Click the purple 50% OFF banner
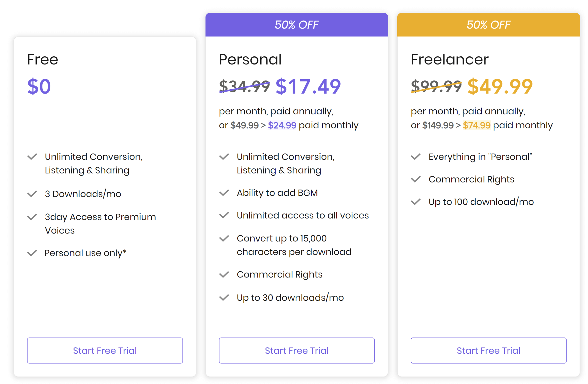Image resolution: width=588 pixels, height=384 pixels. [x=297, y=25]
